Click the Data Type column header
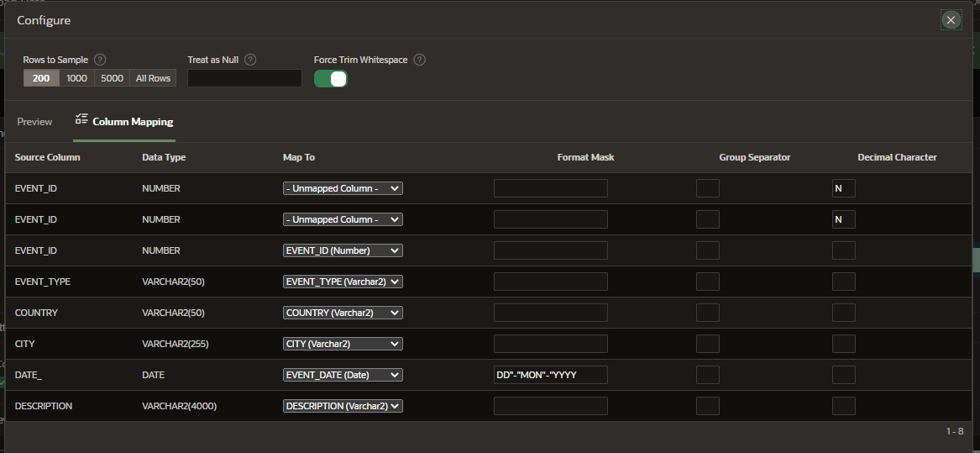980x453 pixels. click(164, 158)
